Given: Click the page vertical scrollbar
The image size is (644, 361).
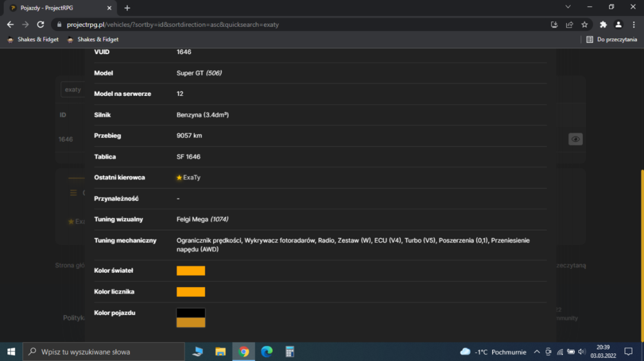Looking at the screenshot, I should click(642, 254).
